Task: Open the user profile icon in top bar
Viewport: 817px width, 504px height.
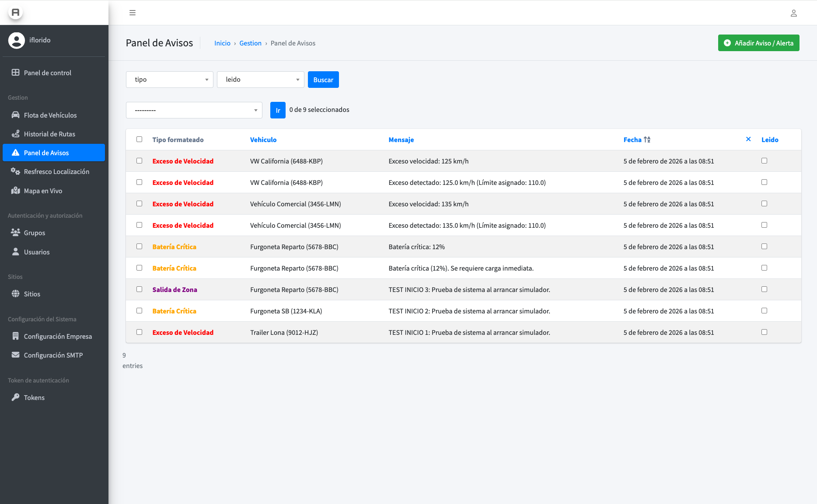Action: pos(793,13)
